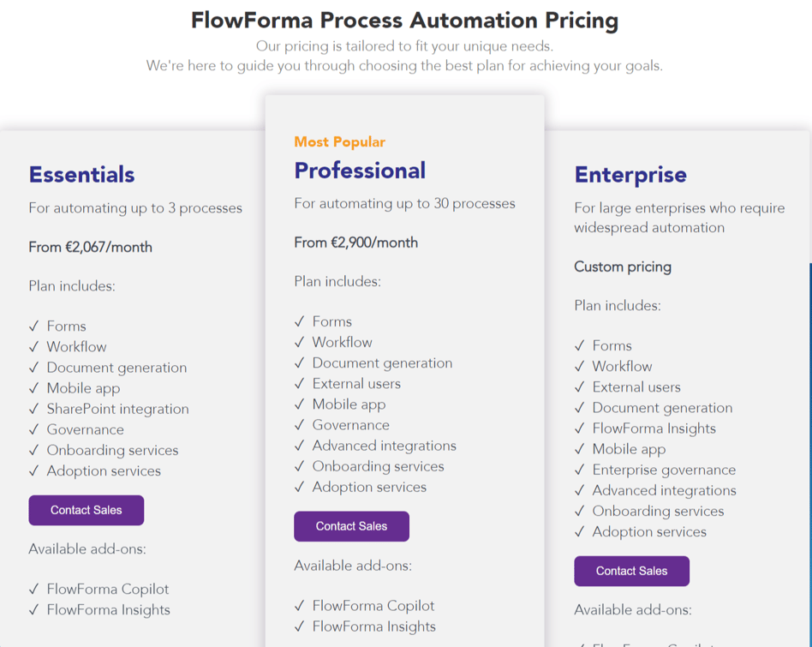812x647 pixels.
Task: Click the checkmark beside SharePoint integration
Action: 33,409
